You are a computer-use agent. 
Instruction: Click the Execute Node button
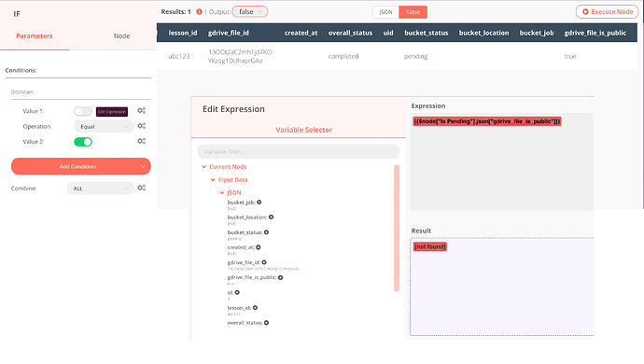point(607,12)
